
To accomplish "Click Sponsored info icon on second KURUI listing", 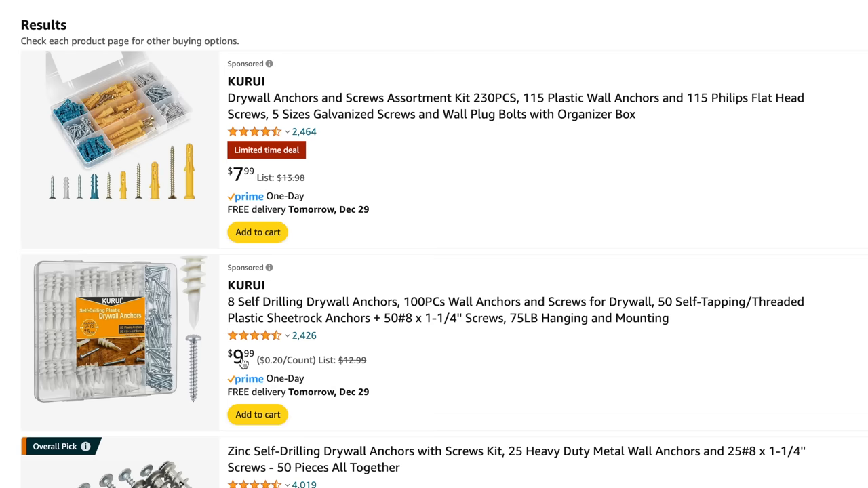I will coord(269,267).
